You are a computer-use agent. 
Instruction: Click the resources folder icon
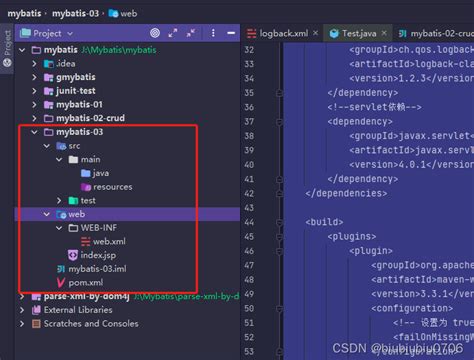point(86,187)
